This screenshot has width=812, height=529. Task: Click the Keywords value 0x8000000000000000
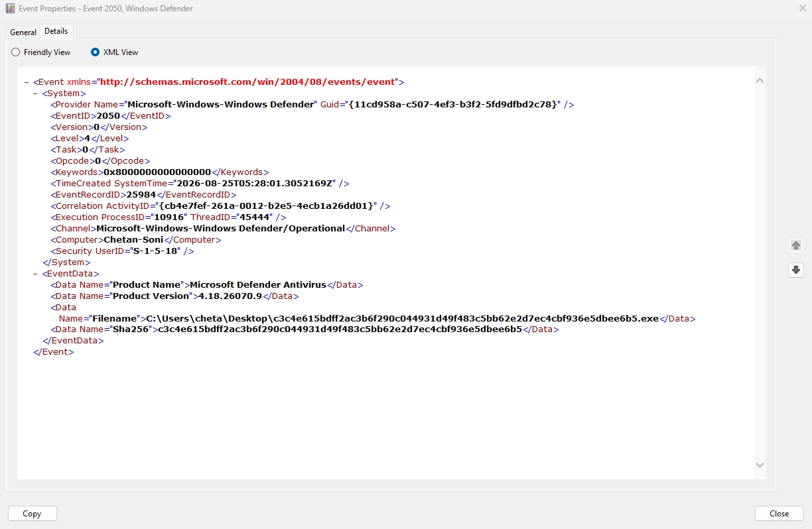point(157,172)
